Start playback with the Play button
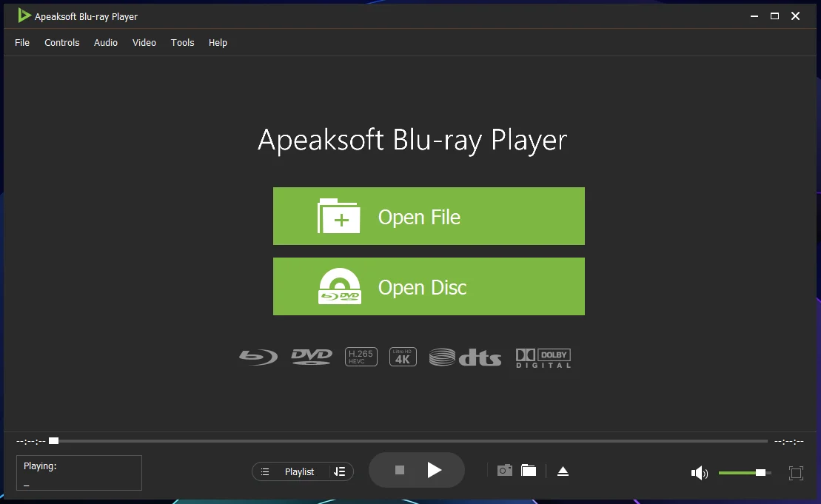Screen dimensions: 821x504 pos(434,470)
